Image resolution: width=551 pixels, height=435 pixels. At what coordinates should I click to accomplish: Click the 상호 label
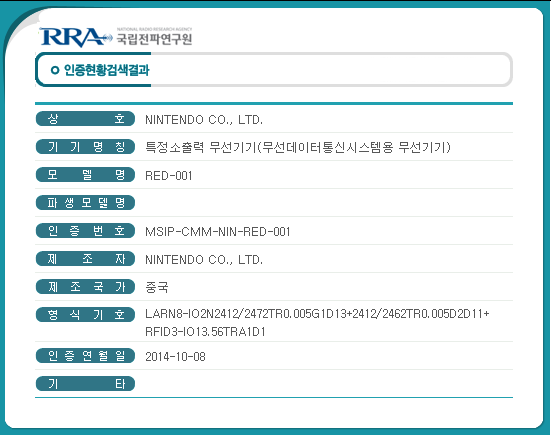pyautogui.click(x=85, y=119)
